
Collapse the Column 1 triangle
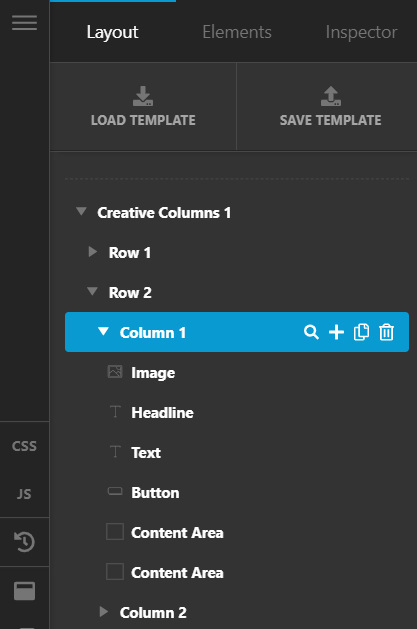[x=103, y=331]
